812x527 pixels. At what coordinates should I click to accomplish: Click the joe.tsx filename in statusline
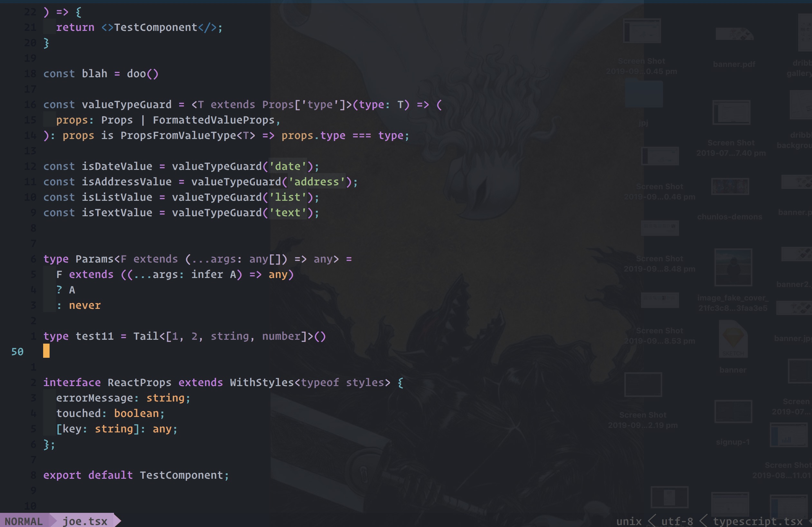[x=85, y=521]
